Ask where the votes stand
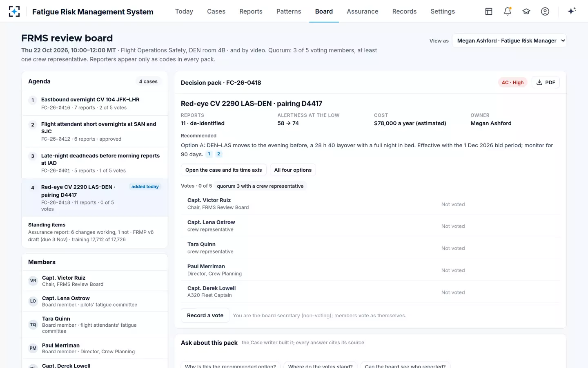This screenshot has height=368, width=588. click(x=320, y=366)
